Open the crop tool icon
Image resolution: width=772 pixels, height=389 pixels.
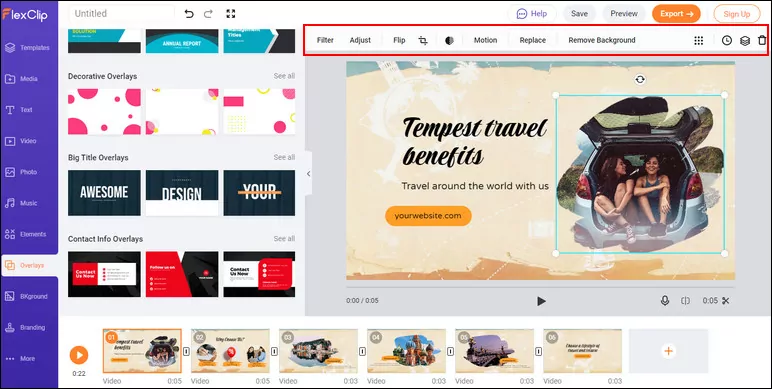coord(423,40)
